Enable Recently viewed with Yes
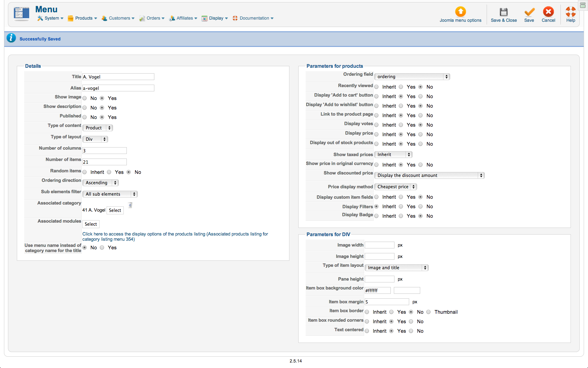This screenshot has width=588, height=368. click(401, 87)
